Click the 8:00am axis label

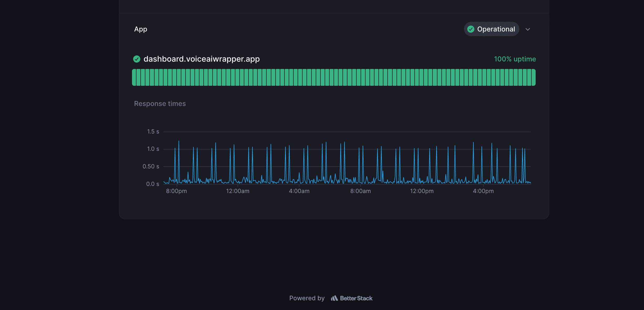coord(361,191)
